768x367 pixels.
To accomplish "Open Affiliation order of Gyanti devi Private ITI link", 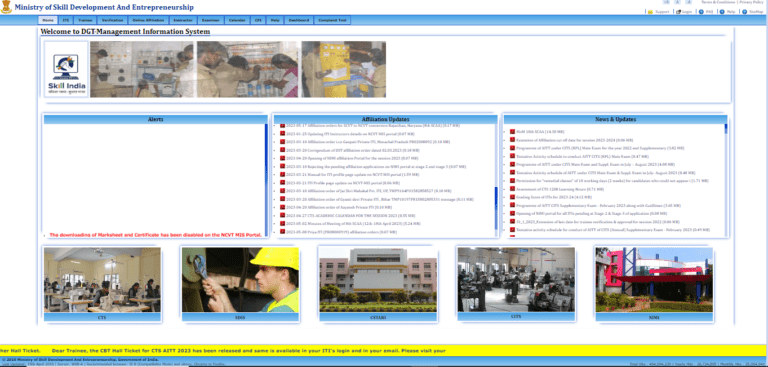I will (380, 199).
